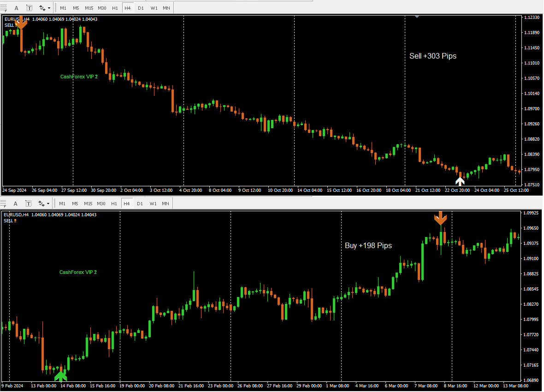Click the active H4 button in lower toolbar
The image size is (544, 392).
127,203
